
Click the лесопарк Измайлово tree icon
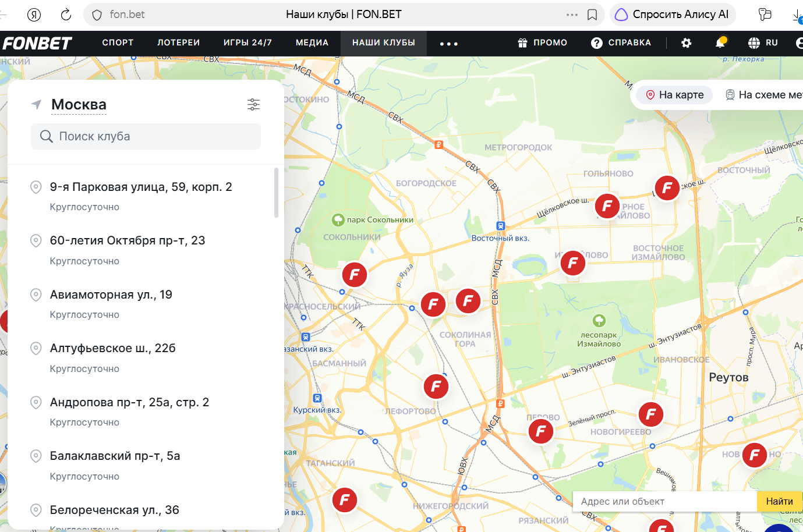tap(599, 320)
